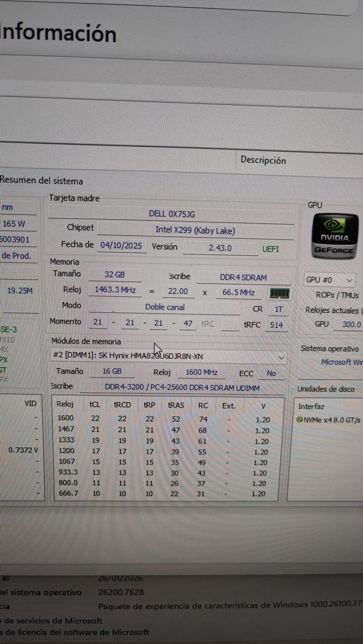Viewport: 363px width, 644px height.
Task: Select the date 26/01/2026 in Information window
Action: tap(120, 578)
